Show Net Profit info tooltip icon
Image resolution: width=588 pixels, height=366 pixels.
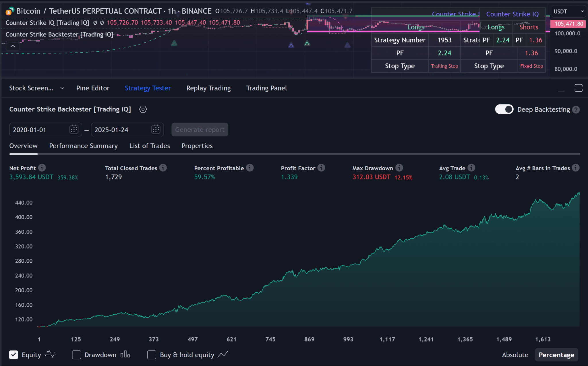click(42, 168)
